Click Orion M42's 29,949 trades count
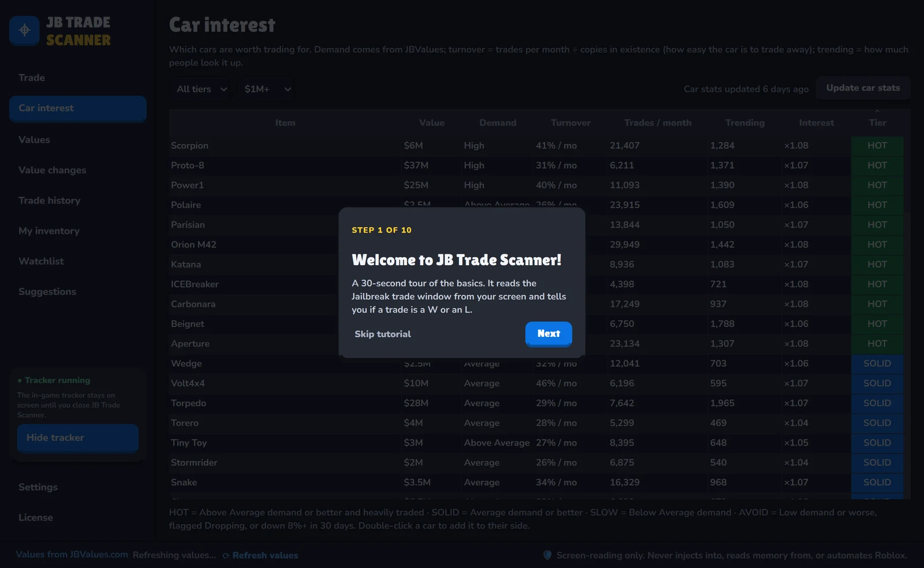Viewport: 924px width, 568px height. [x=625, y=244]
